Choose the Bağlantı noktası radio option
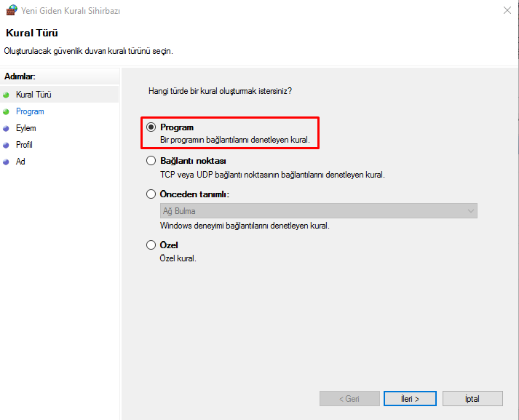Viewport: 519px width, 420px height. 151,161
